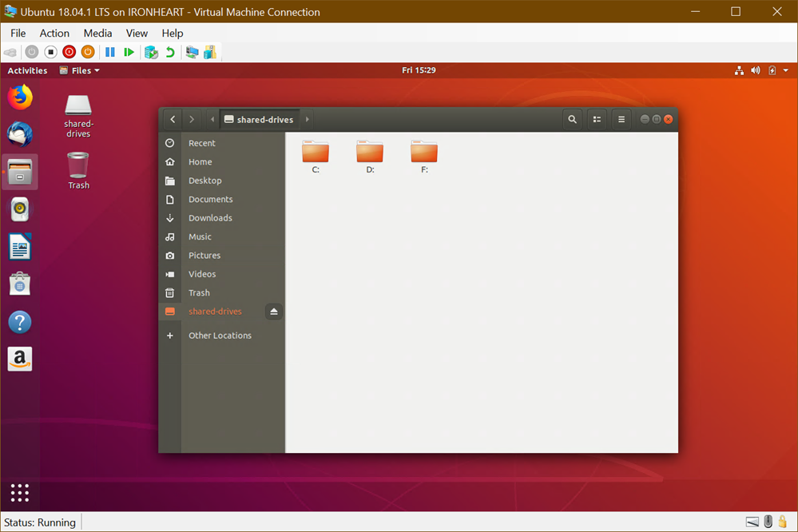The height and width of the screenshot is (532, 798).
Task: Pause the virtual machine
Action: (110, 52)
